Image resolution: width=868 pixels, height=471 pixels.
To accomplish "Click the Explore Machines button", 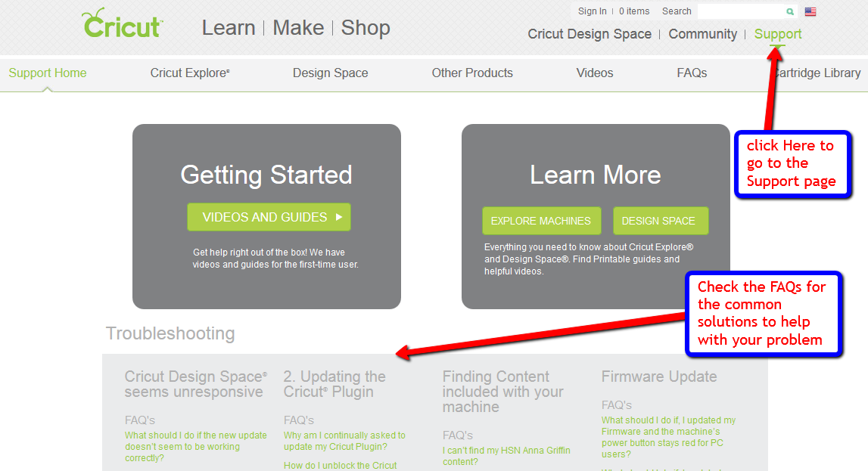I will click(541, 221).
